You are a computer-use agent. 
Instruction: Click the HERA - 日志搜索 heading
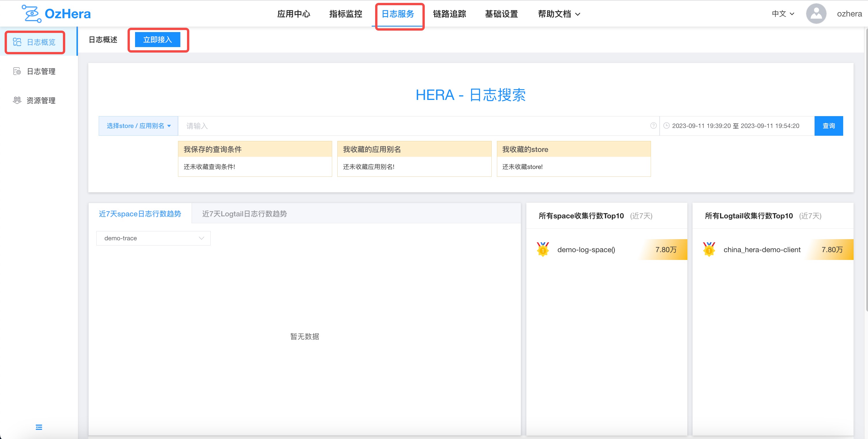[x=470, y=95]
